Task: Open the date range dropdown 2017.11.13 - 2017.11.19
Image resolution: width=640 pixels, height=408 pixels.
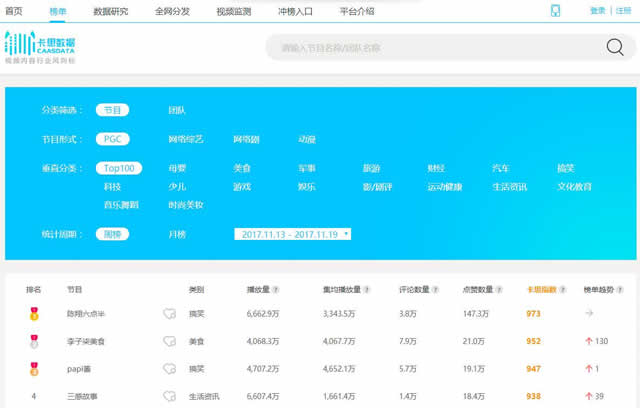Action: [292, 234]
